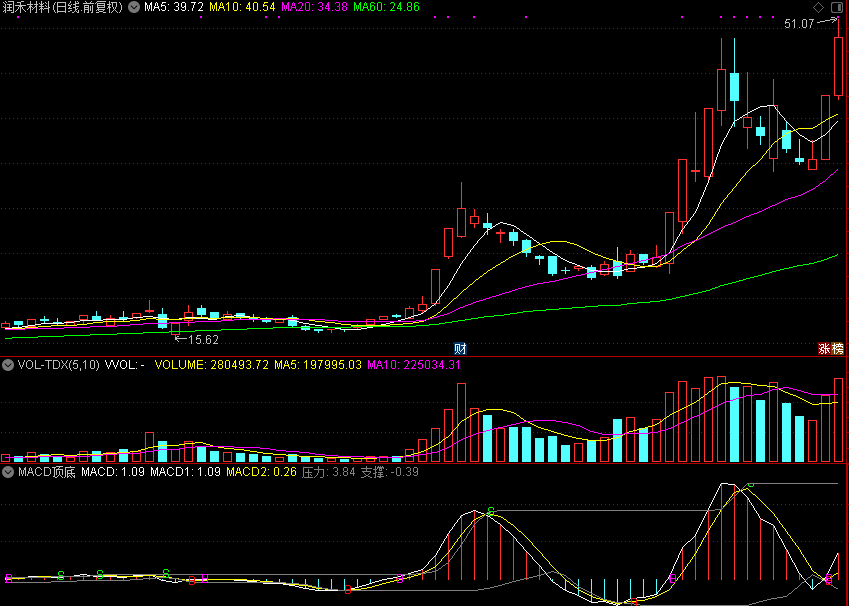Click the MACD1: 1.09 value
The image size is (849, 606).
click(x=186, y=472)
